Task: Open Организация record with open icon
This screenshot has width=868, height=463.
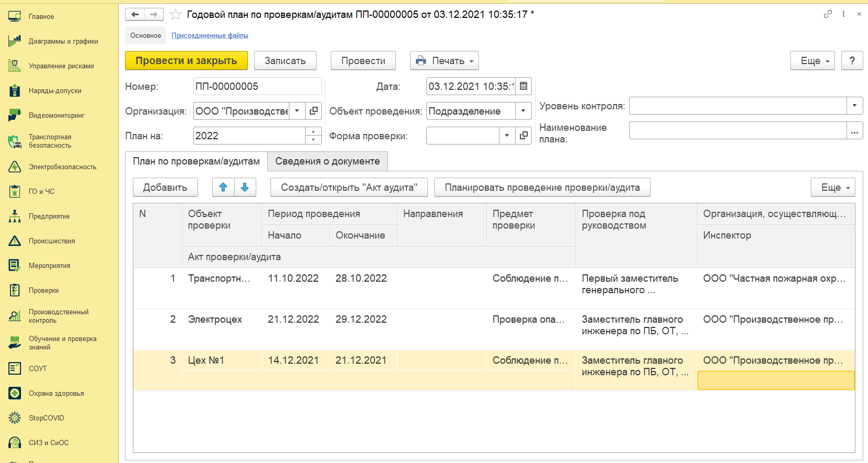Action: click(x=313, y=111)
